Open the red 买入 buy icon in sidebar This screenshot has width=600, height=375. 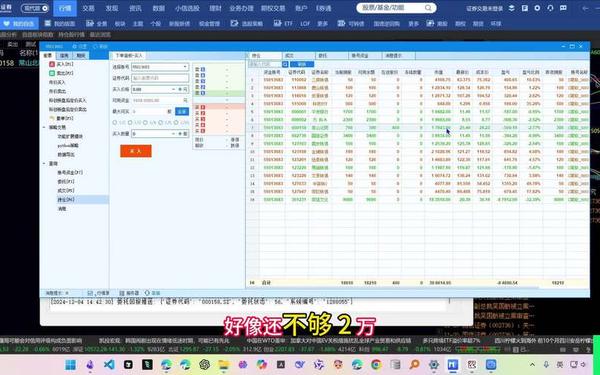click(x=52, y=64)
